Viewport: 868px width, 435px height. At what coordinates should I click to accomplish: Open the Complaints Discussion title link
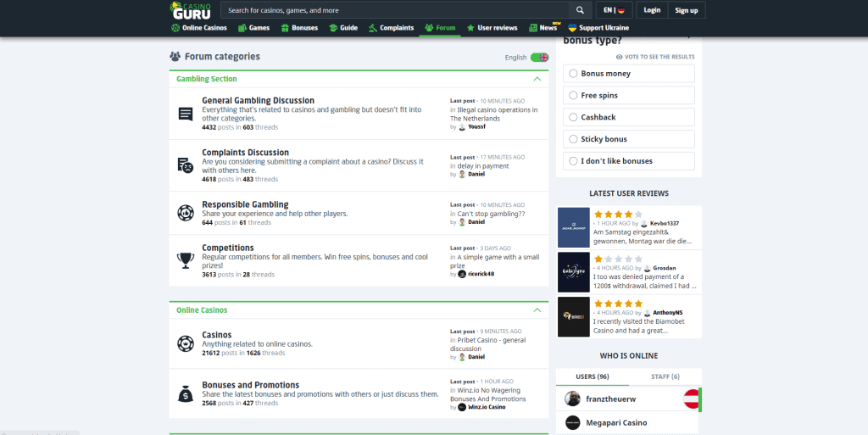(245, 152)
